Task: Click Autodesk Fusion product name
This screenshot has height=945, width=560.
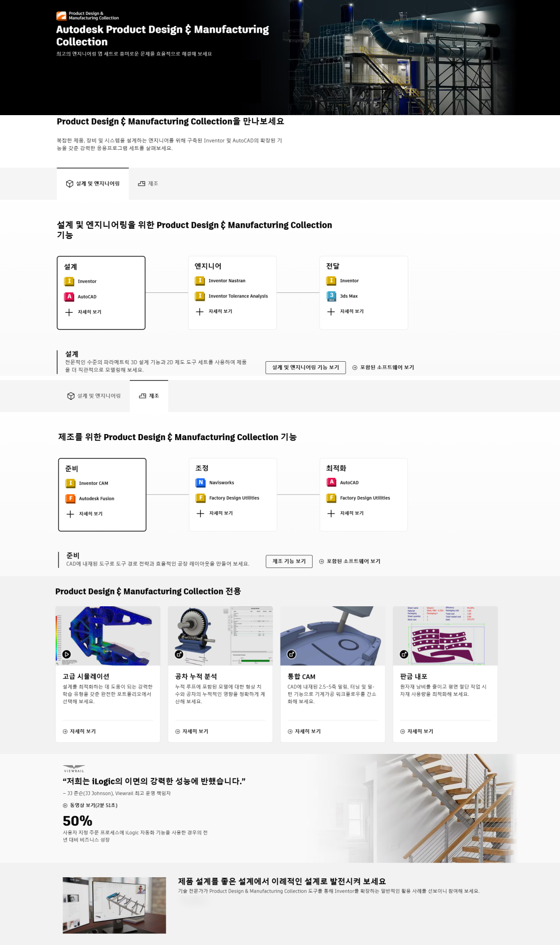Action: pyautogui.click(x=97, y=499)
